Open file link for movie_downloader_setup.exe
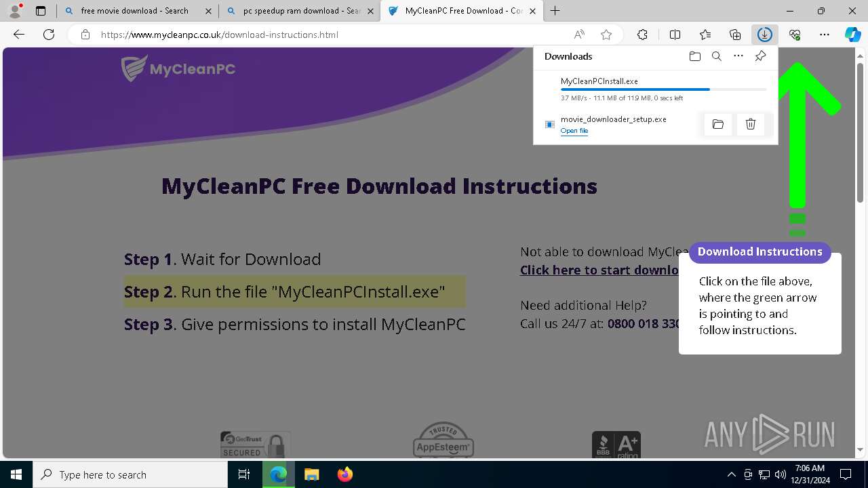The image size is (868, 488). pyautogui.click(x=574, y=131)
